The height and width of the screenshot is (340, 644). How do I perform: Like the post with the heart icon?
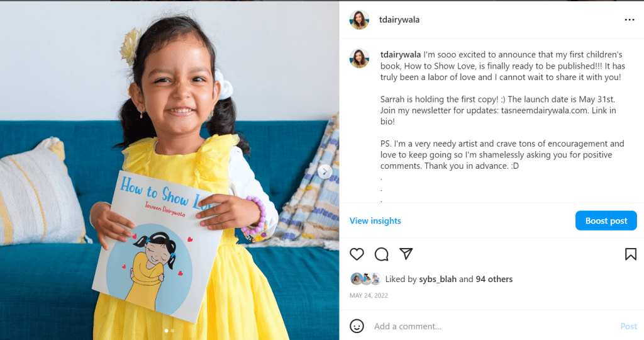pyautogui.click(x=357, y=254)
